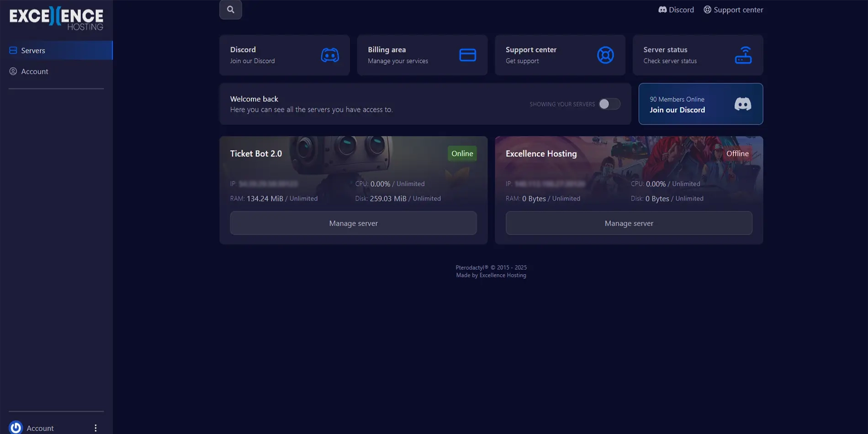Click the Server status router icon

743,55
